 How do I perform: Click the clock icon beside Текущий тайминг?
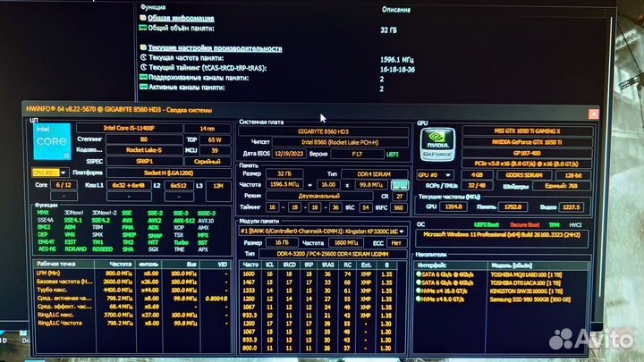tap(143, 67)
